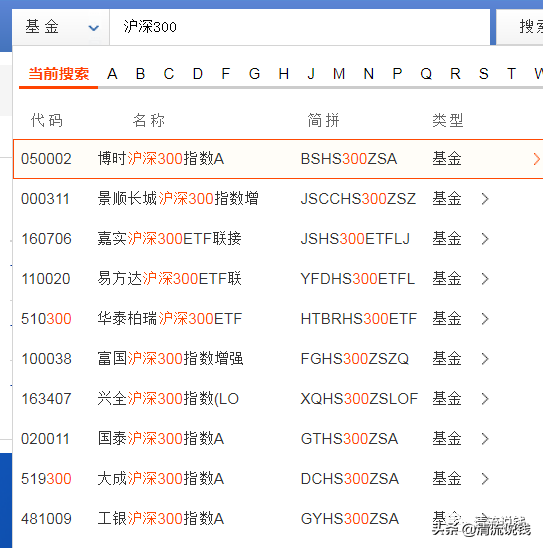Screen dimensions: 543x548
Task: Open the arrow for 易方达沪深300ETF联 row
Action: 485,279
